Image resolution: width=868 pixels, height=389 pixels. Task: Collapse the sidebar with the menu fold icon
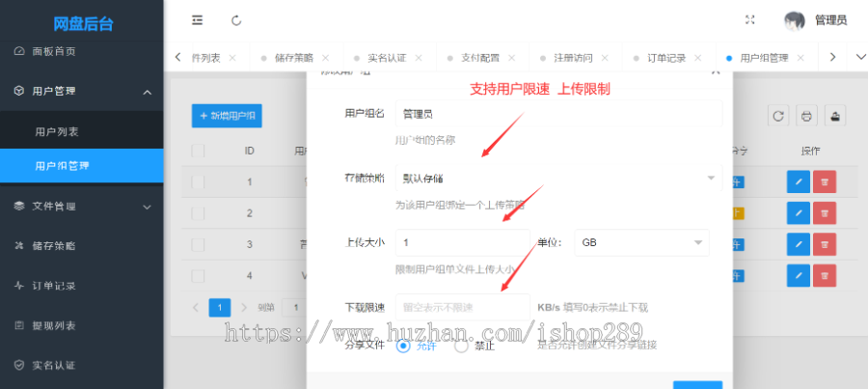pos(197,20)
